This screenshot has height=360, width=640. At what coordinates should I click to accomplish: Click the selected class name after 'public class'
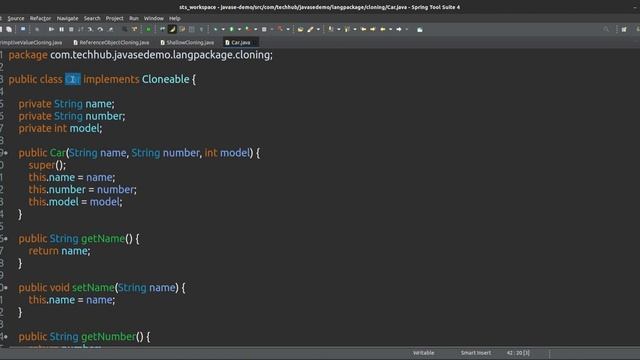(x=73, y=79)
